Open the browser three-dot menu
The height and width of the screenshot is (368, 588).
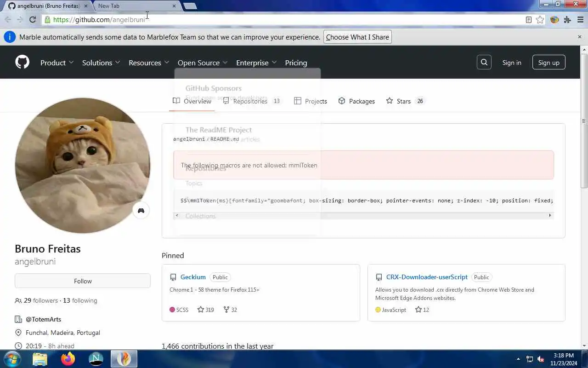pos(580,20)
